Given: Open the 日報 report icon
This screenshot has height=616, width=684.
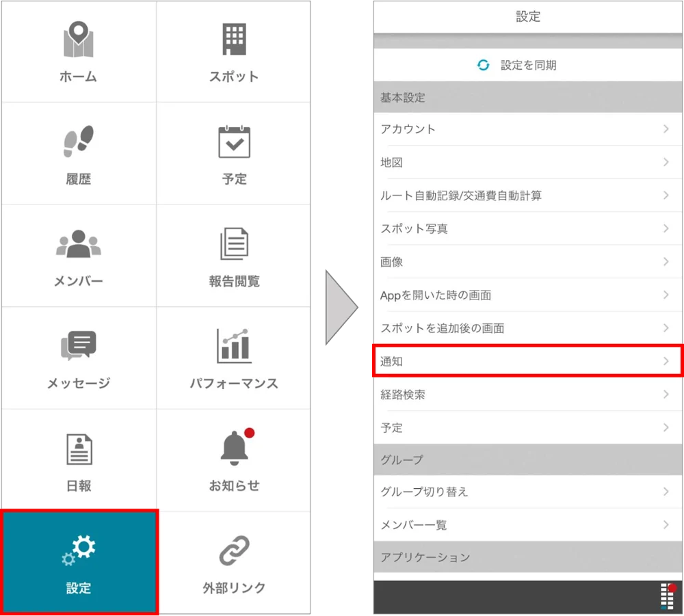Looking at the screenshot, I should pyautogui.click(x=79, y=449).
